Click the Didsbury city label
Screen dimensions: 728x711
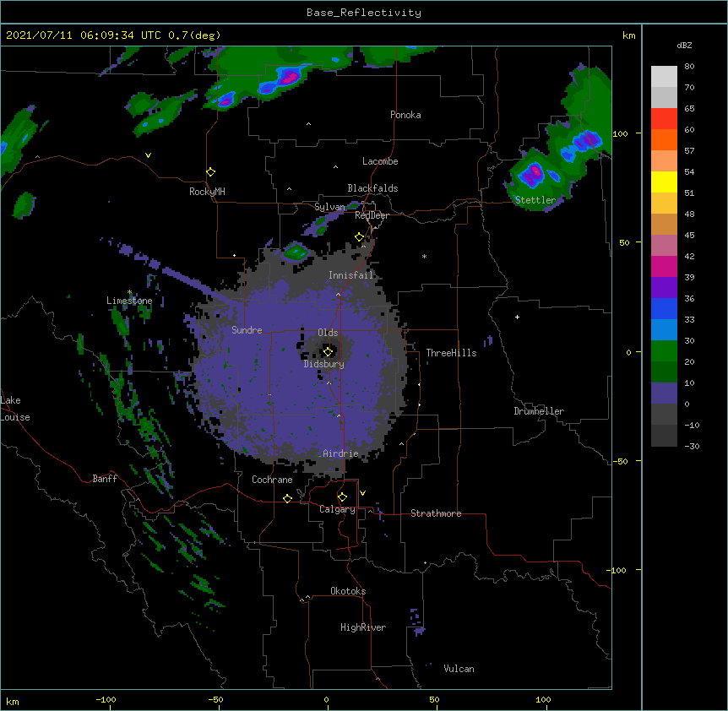[324, 364]
